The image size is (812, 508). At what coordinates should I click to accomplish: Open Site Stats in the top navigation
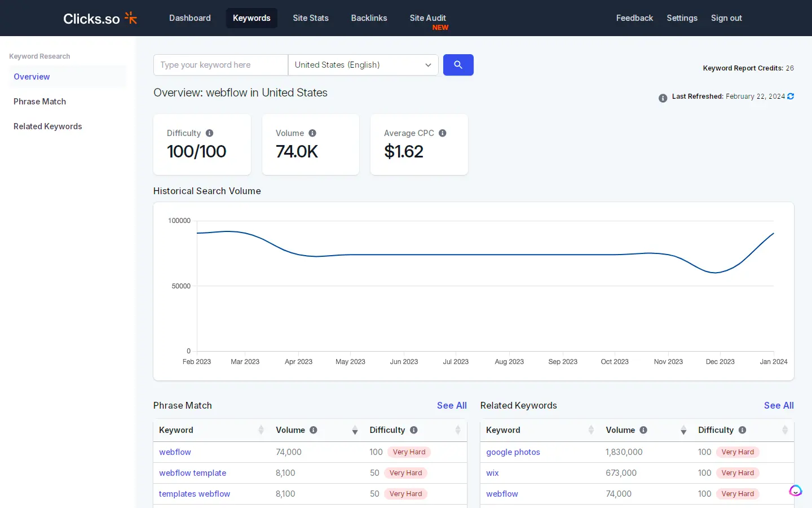coord(311,18)
